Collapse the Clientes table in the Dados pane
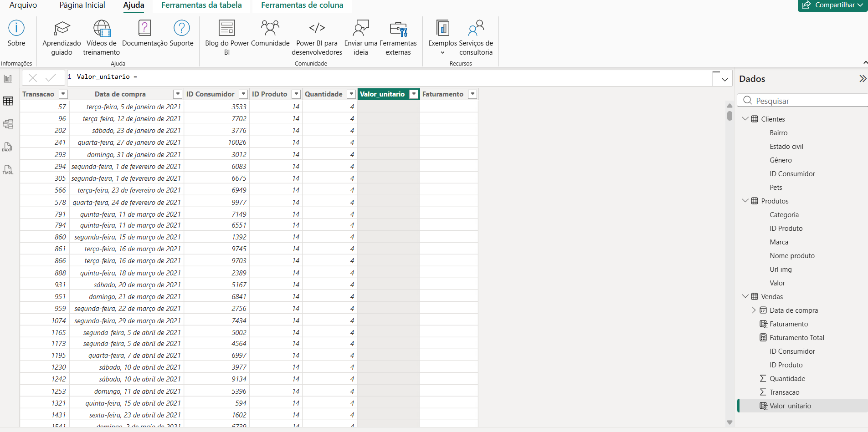868x432 pixels. tap(745, 119)
